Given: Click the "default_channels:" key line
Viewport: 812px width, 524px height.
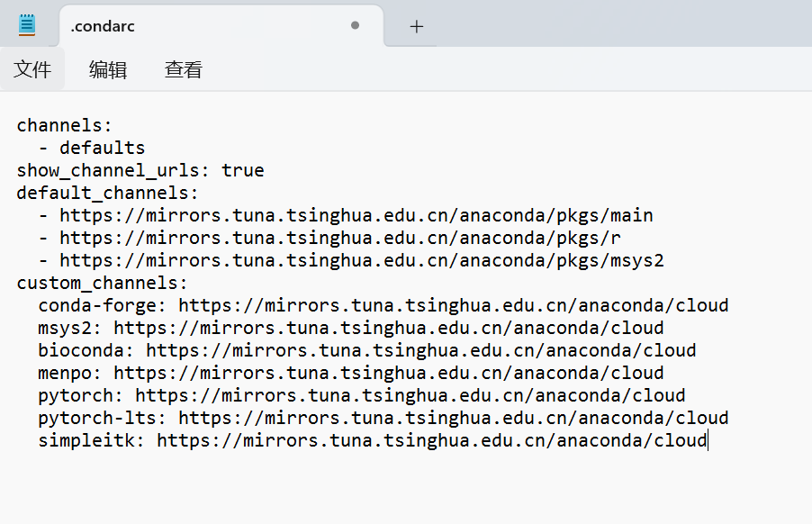Looking at the screenshot, I should (x=108, y=193).
